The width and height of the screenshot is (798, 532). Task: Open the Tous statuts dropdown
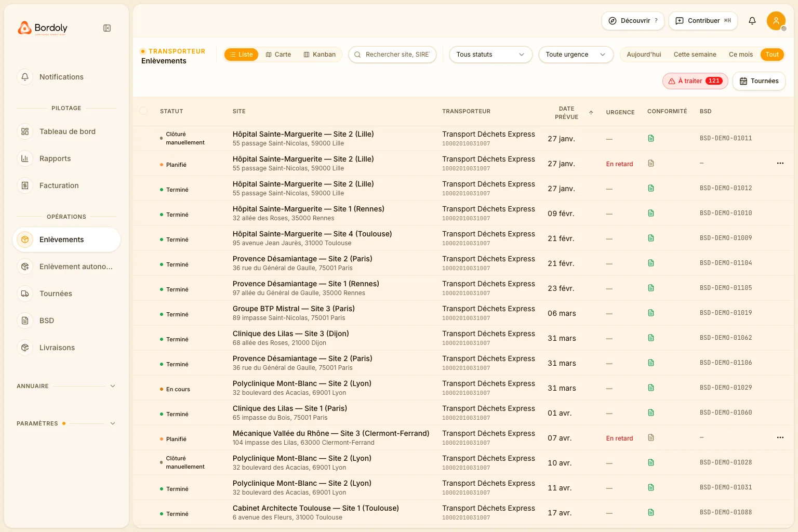[490, 55]
